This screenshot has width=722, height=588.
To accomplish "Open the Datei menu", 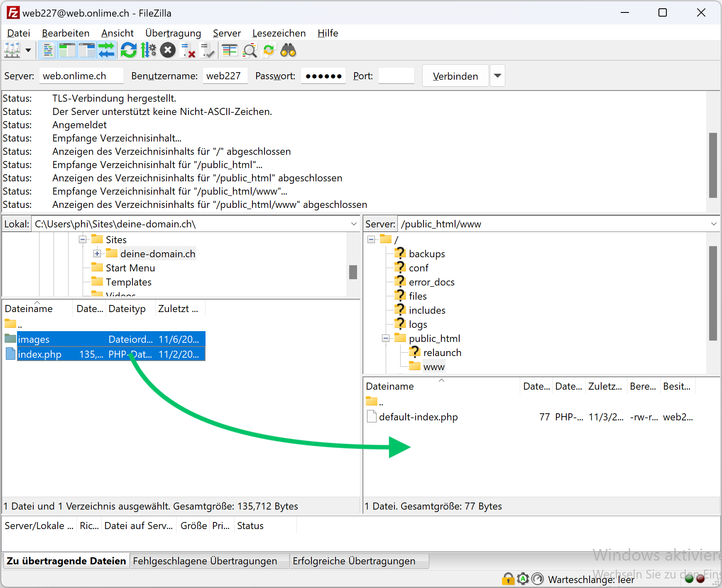I will point(19,33).
